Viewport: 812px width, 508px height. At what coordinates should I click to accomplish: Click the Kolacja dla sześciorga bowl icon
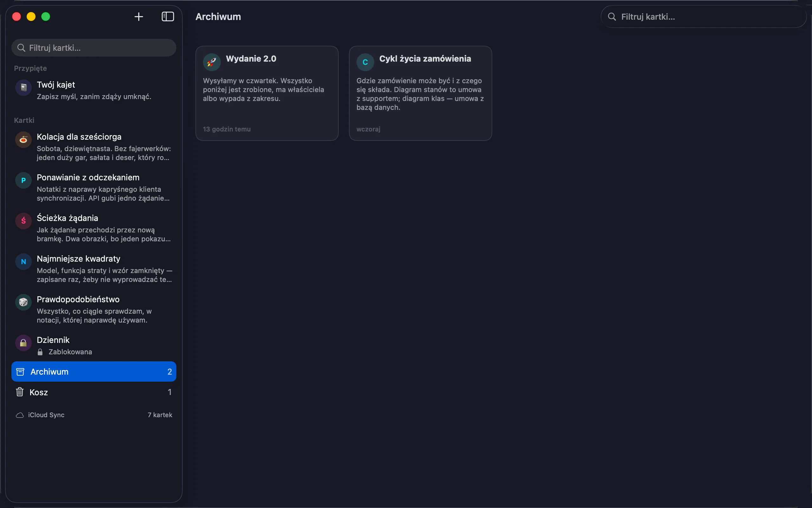pyautogui.click(x=23, y=140)
